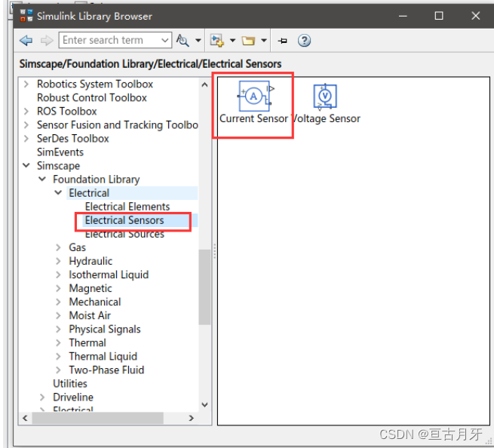This screenshot has height=448, width=494.
Task: Click the horizontal scrollbar thumb
Action: click(x=97, y=418)
